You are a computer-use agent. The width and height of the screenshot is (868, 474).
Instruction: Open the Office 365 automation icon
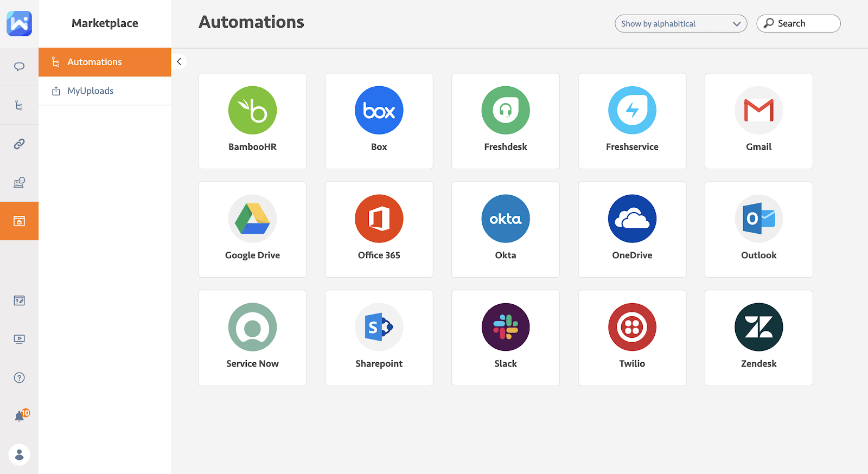point(379,219)
